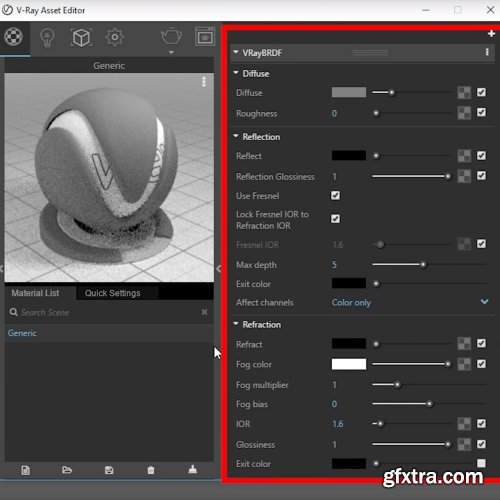The height and width of the screenshot is (500, 500).
Task: Open the Settings gear icon
Action: 115,37
